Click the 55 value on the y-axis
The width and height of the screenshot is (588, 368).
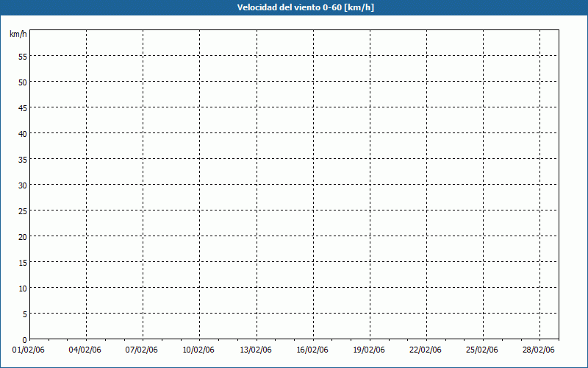tap(23, 56)
